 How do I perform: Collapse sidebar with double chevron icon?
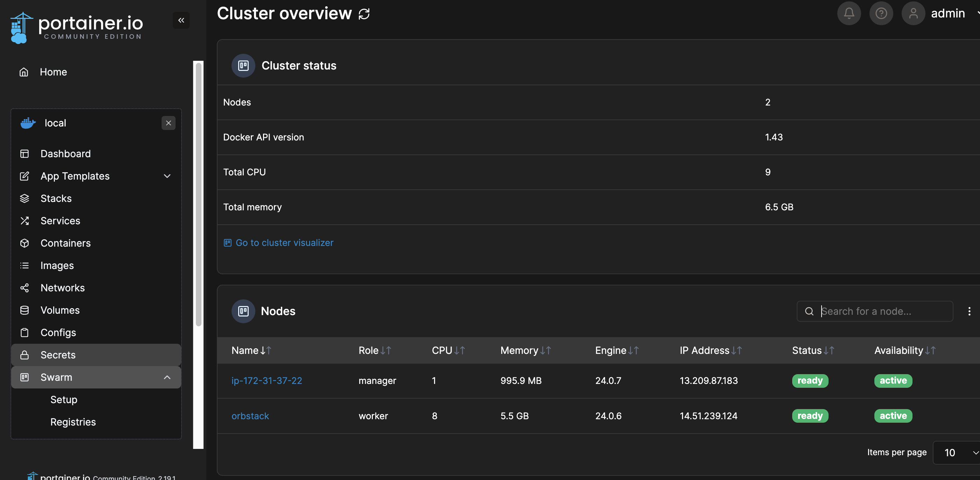[181, 20]
